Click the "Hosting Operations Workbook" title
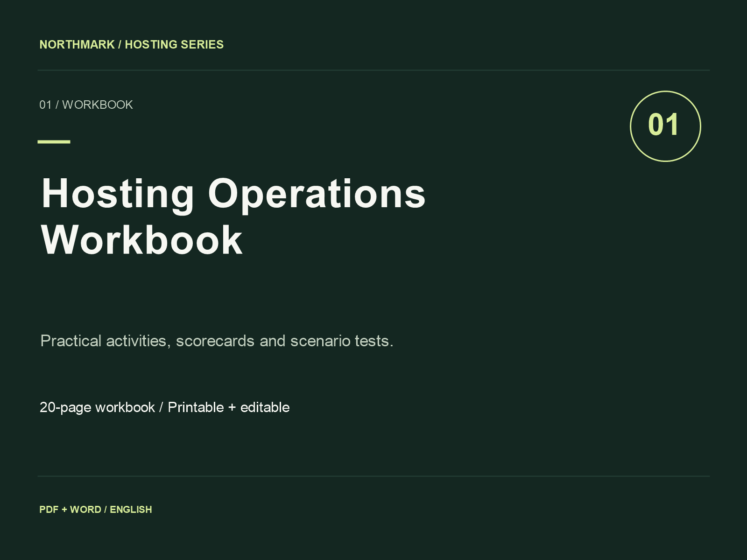 [x=233, y=217]
